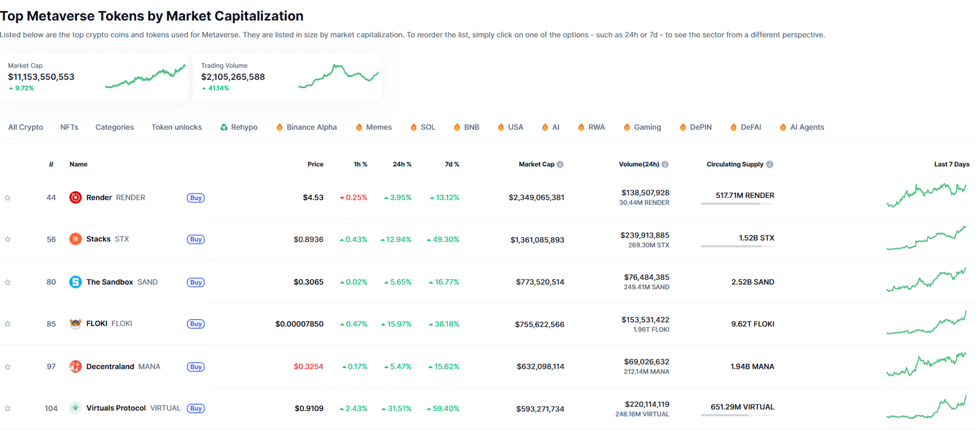Toggle watchlist star for Virtuals Protocol
The image size is (980, 430).
8,409
